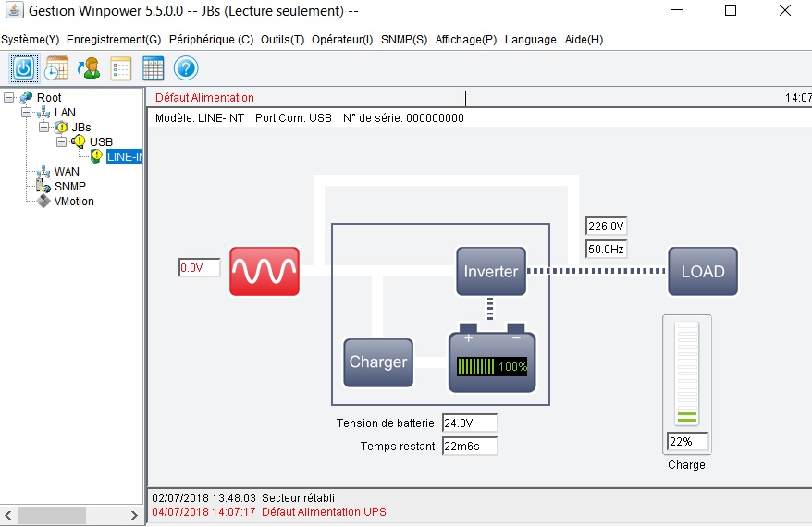Click the Inverter block in the diagram
Screen dimensions: 812x527
pyautogui.click(x=491, y=271)
